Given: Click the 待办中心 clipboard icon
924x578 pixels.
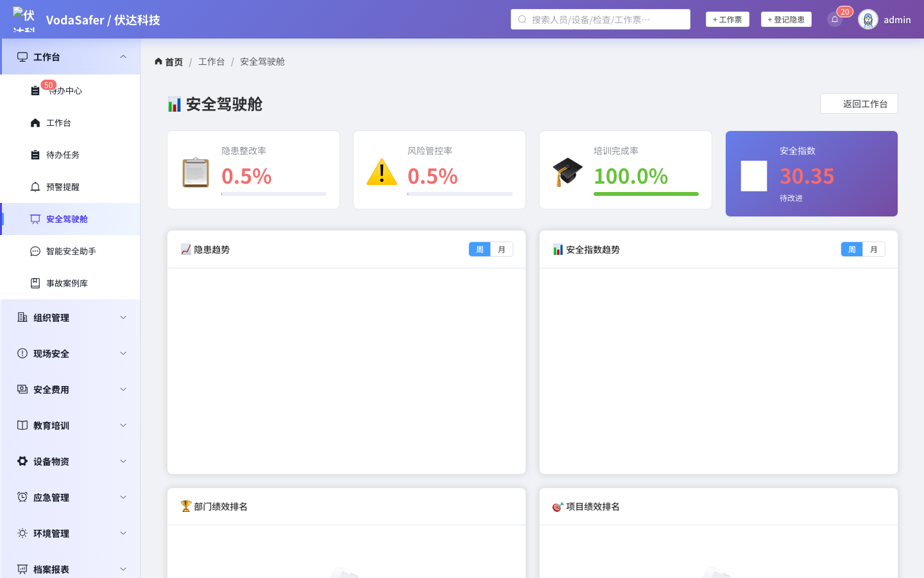Looking at the screenshot, I should pyautogui.click(x=35, y=91).
